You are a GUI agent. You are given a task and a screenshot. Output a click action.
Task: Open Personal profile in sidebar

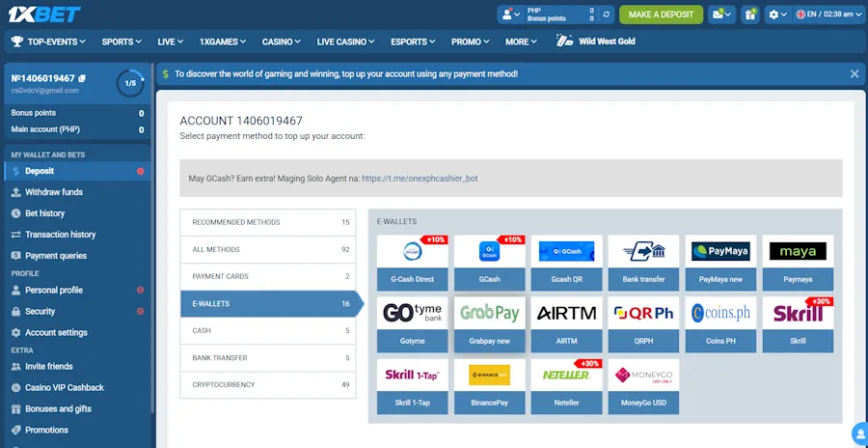click(x=77, y=290)
